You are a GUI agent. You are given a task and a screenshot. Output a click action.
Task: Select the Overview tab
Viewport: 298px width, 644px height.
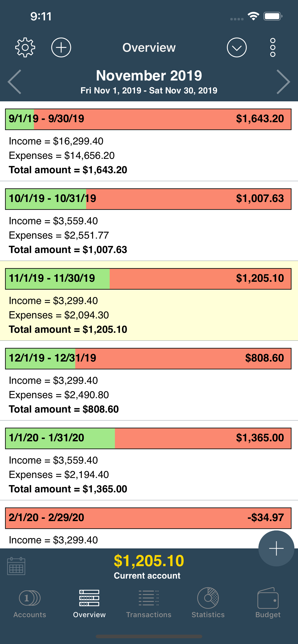(x=89, y=603)
